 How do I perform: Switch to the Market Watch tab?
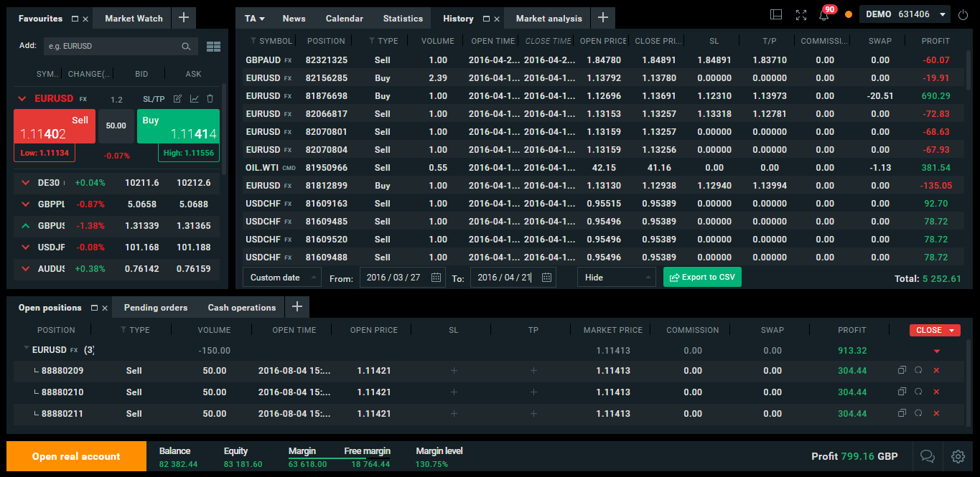[134, 19]
